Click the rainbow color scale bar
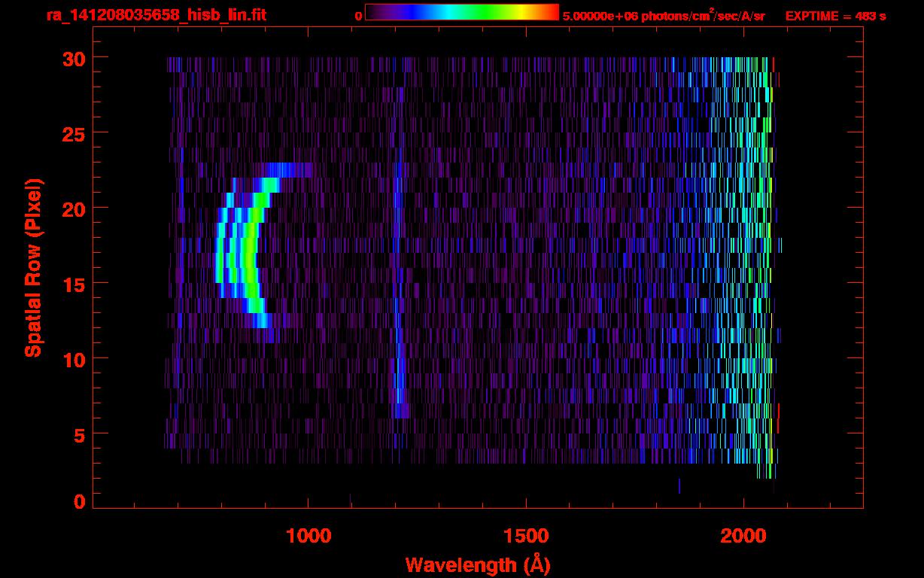Viewport: 924px width, 578px height. [462, 13]
